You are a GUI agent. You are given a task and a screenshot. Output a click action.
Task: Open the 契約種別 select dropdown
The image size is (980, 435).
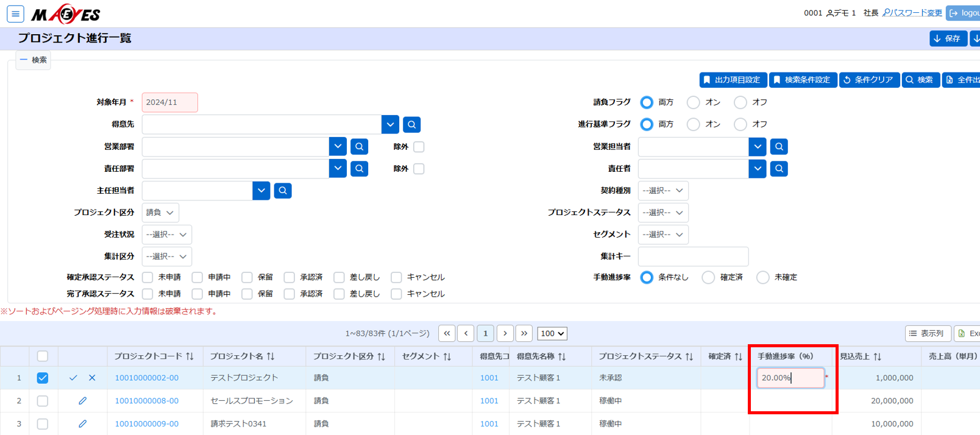tap(663, 191)
